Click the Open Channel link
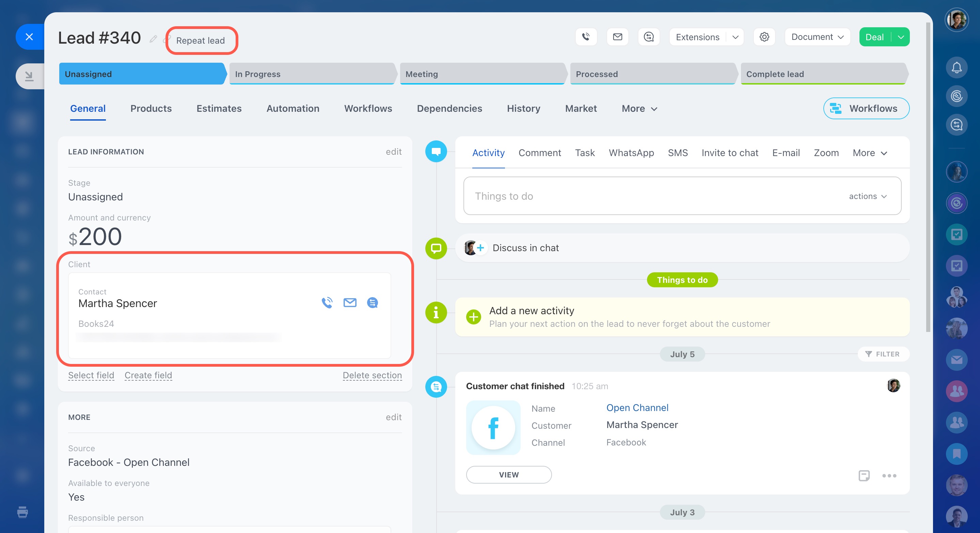Image resolution: width=980 pixels, height=533 pixels. [637, 408]
